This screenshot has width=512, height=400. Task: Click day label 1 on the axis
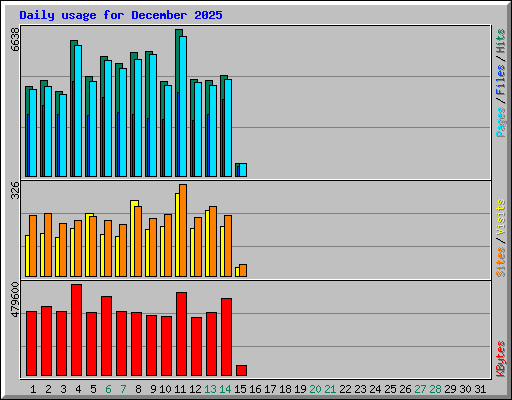point(33,389)
